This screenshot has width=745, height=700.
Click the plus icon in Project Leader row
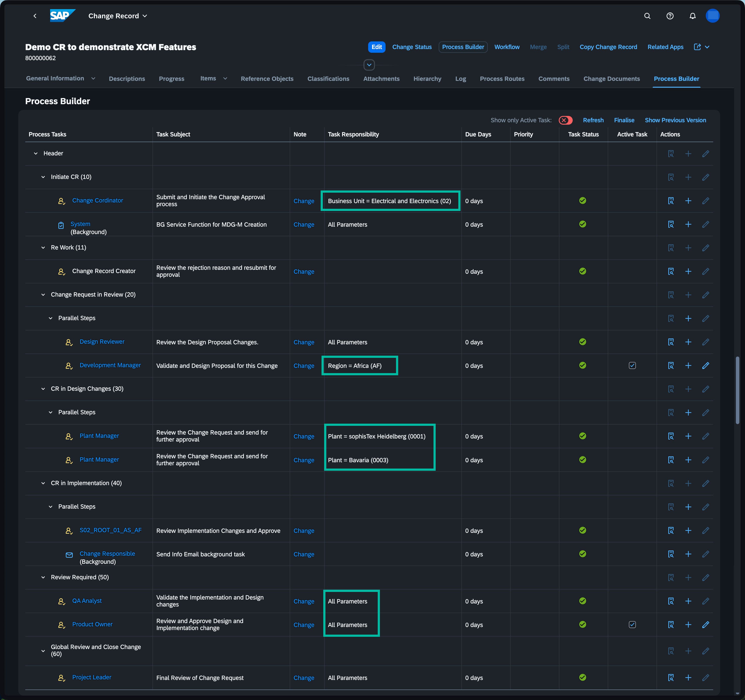coord(688,678)
